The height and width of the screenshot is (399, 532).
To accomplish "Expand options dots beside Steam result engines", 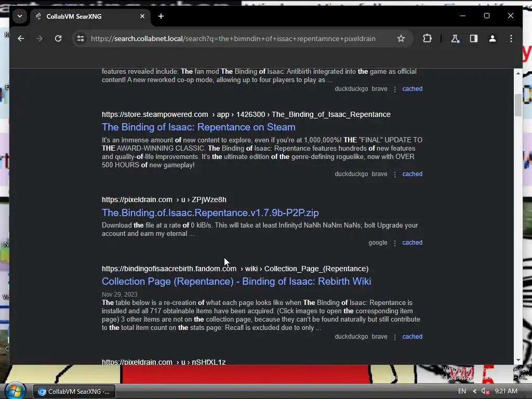I will click(x=395, y=175).
